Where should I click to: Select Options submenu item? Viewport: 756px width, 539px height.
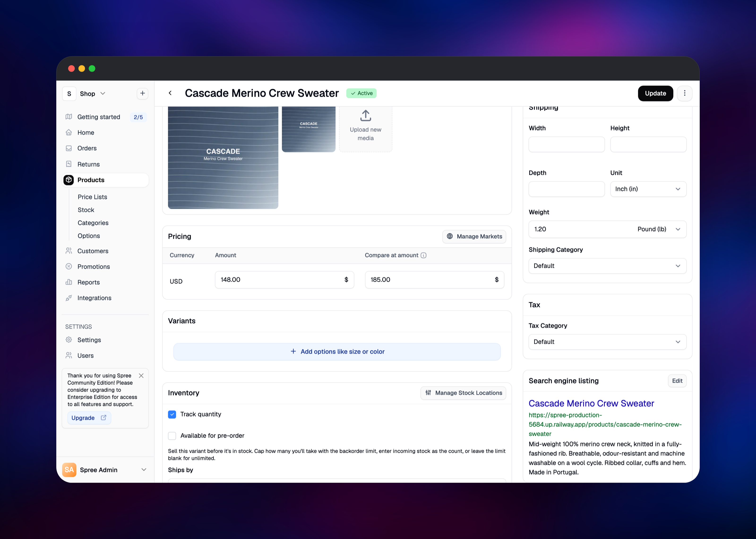(x=89, y=236)
